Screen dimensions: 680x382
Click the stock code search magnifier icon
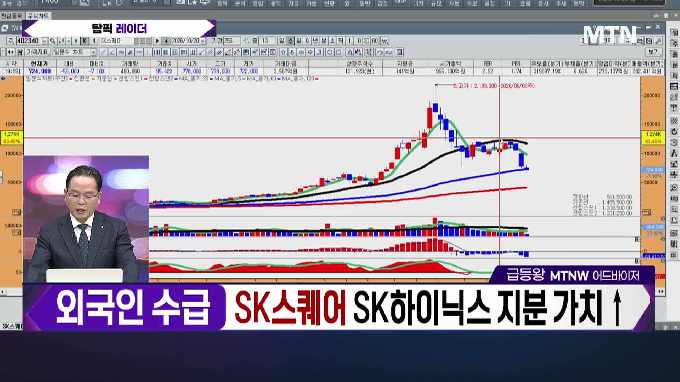pos(52,41)
